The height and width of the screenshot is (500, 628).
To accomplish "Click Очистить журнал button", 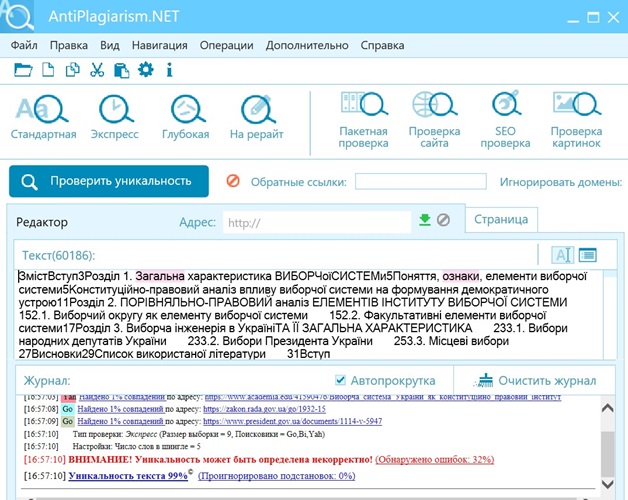I will click(x=536, y=380).
